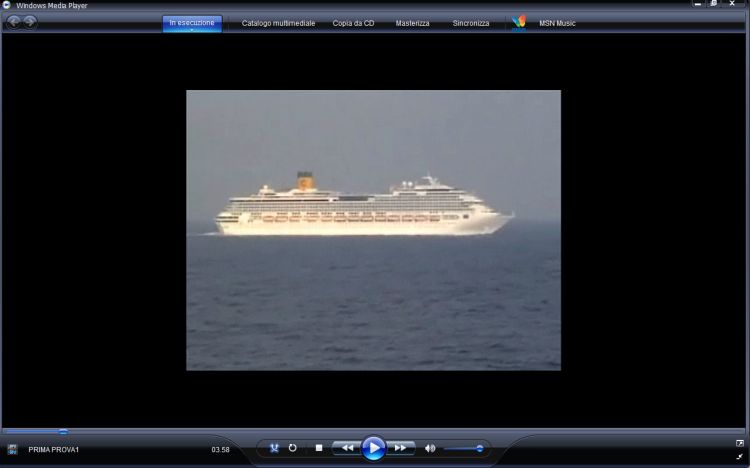Image resolution: width=750 pixels, height=468 pixels.
Task: Minimize the Windows Media Player window
Action: [697, 4]
